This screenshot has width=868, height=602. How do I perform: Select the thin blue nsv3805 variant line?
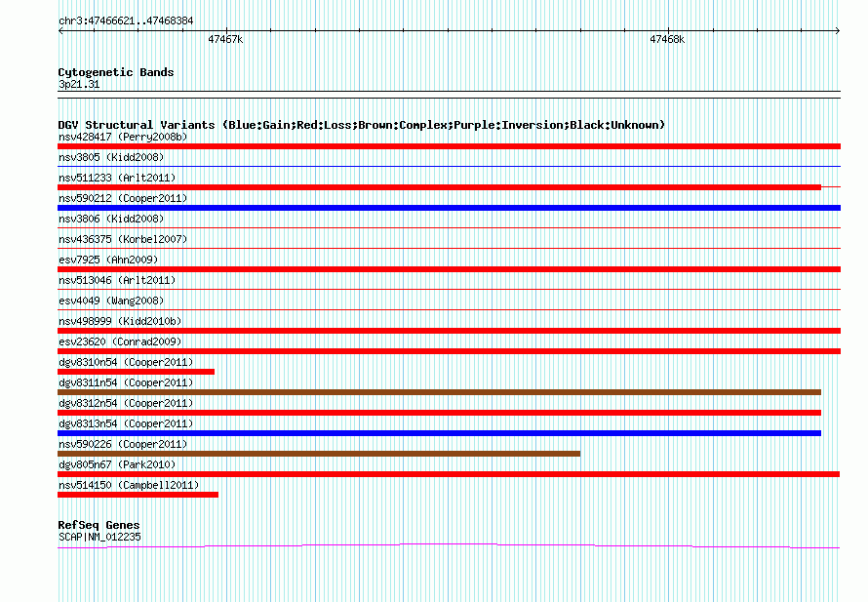tap(449, 166)
